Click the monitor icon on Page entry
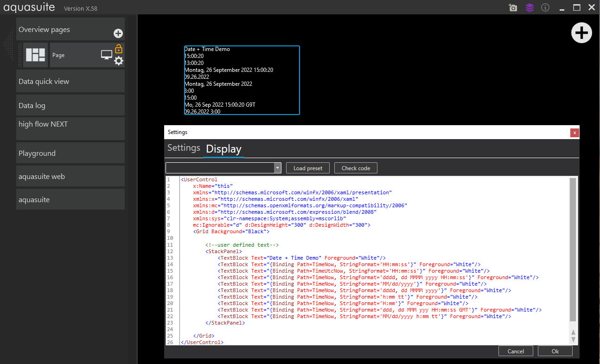This screenshot has height=364, width=600. 107,55
